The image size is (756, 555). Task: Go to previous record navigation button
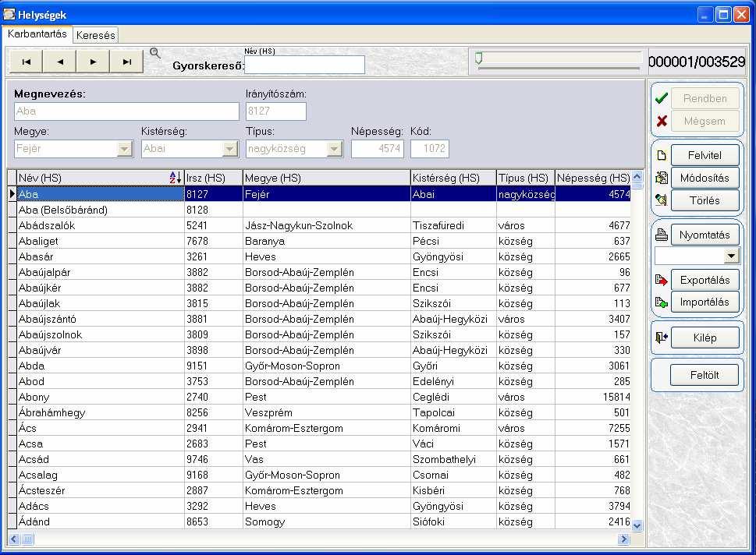point(60,62)
